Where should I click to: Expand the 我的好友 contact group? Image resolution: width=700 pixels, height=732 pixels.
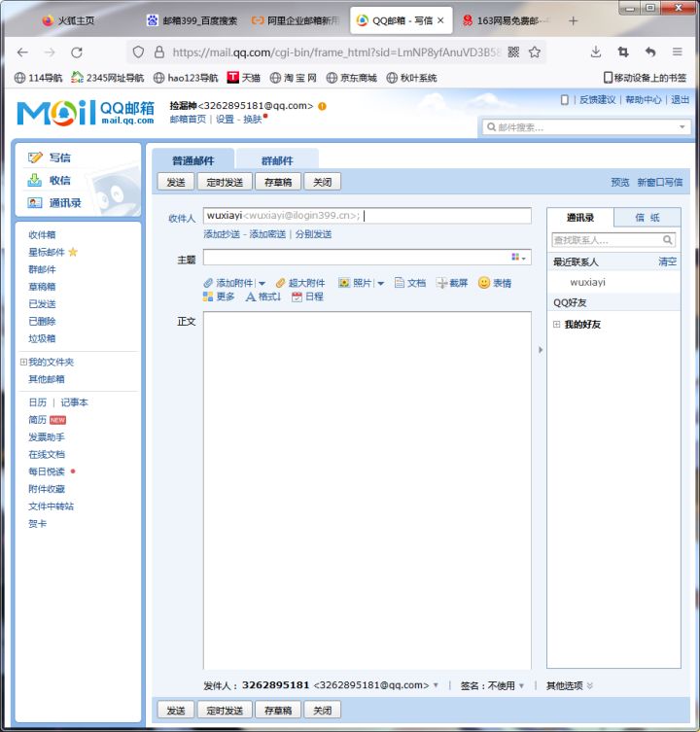point(556,324)
